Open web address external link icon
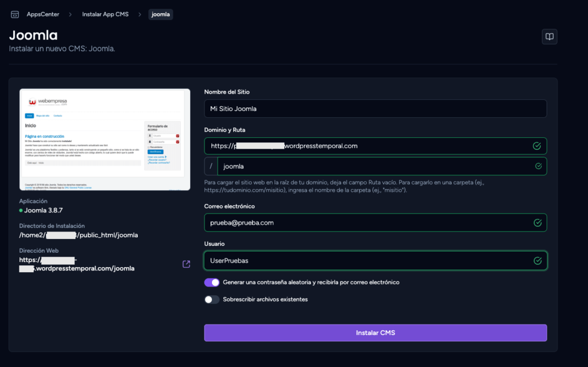The image size is (588, 367). [186, 264]
